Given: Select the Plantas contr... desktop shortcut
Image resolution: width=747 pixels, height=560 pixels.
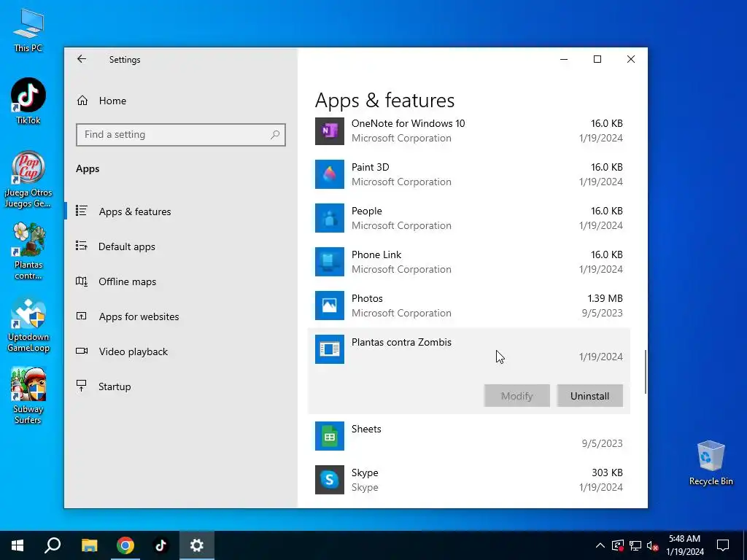Looking at the screenshot, I should pyautogui.click(x=28, y=251).
